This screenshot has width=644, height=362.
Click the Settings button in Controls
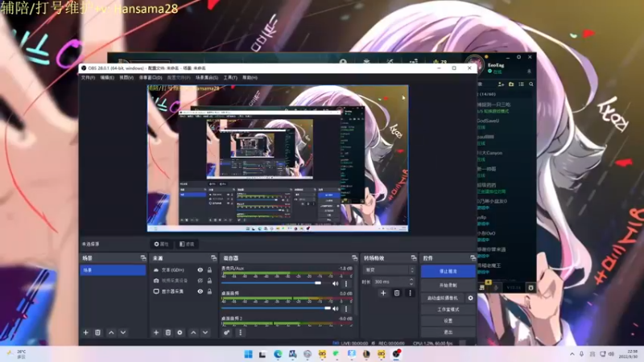tap(448, 320)
